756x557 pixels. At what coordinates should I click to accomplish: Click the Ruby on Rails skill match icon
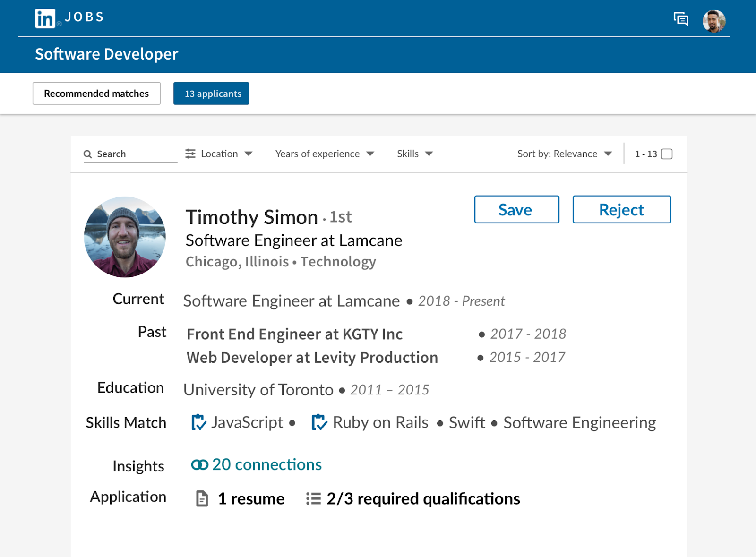[x=319, y=422]
